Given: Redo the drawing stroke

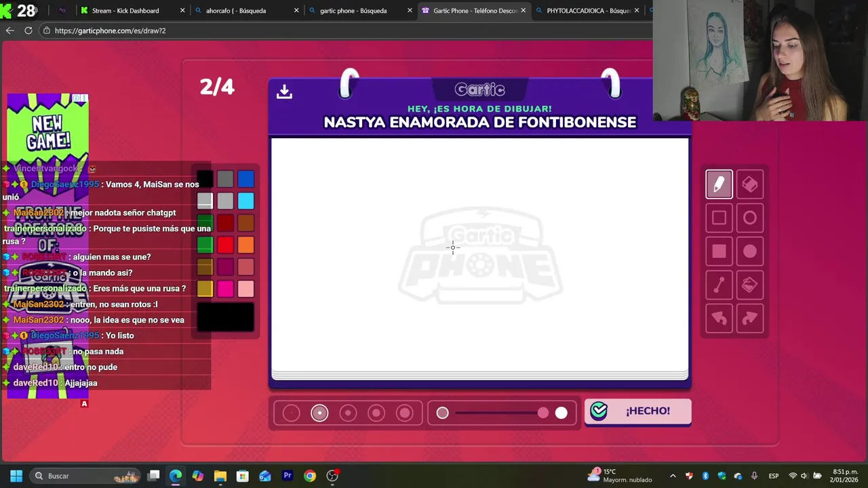Looking at the screenshot, I should click(x=749, y=319).
